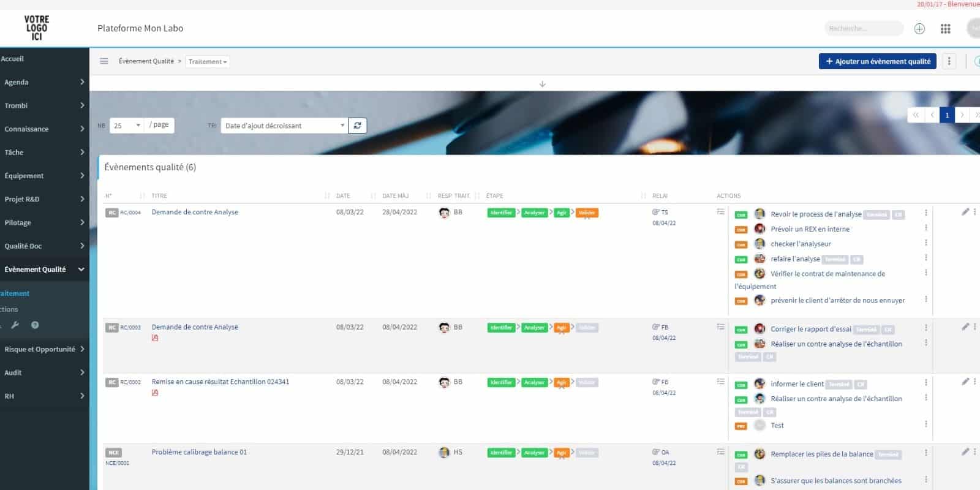
Task: Expand the Équipement sidebar menu
Action: [44, 176]
